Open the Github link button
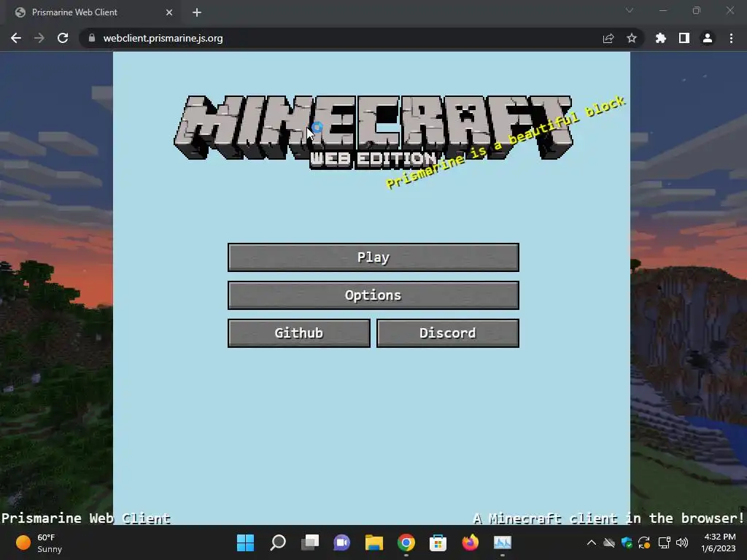The image size is (747, 560). point(298,333)
